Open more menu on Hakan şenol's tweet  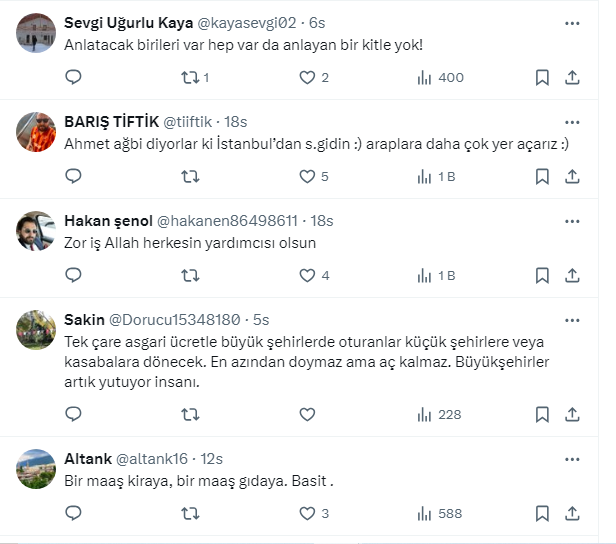[572, 220]
